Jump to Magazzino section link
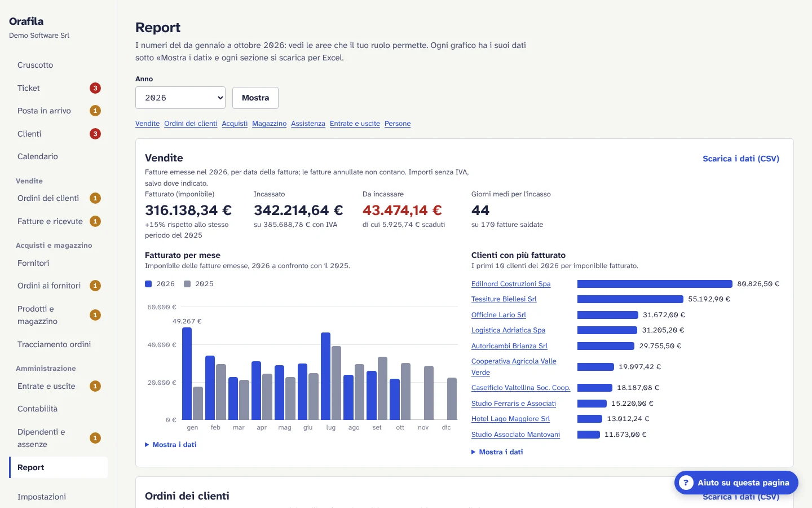The height and width of the screenshot is (508, 812). [269, 124]
